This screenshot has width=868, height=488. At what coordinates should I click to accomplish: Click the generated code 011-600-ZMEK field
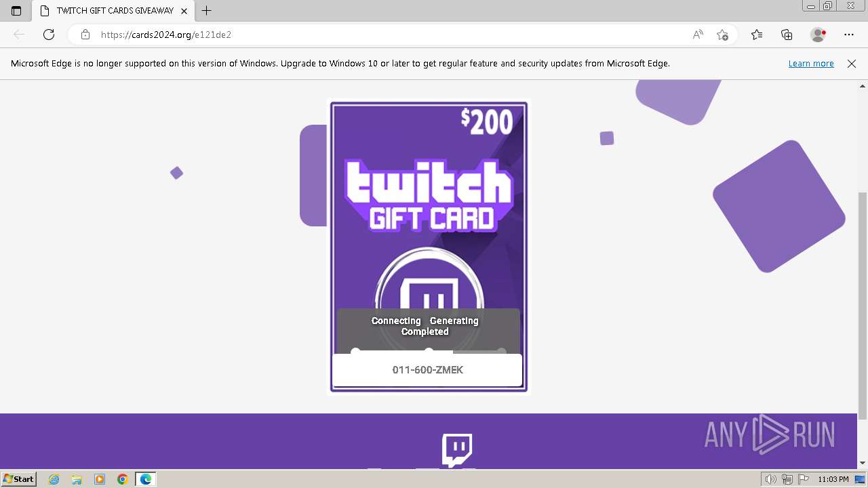[427, 370]
